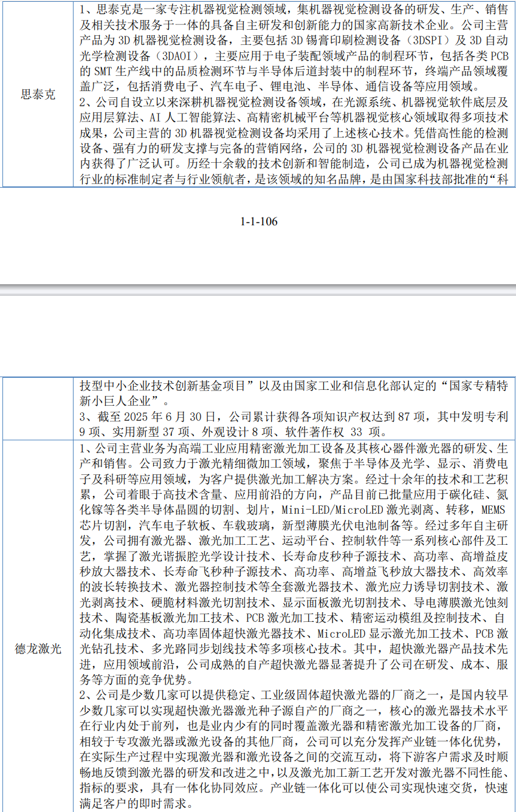
Task: Click the line starting 应用层算法、AI 人工智能算法
Action: pos(294,117)
